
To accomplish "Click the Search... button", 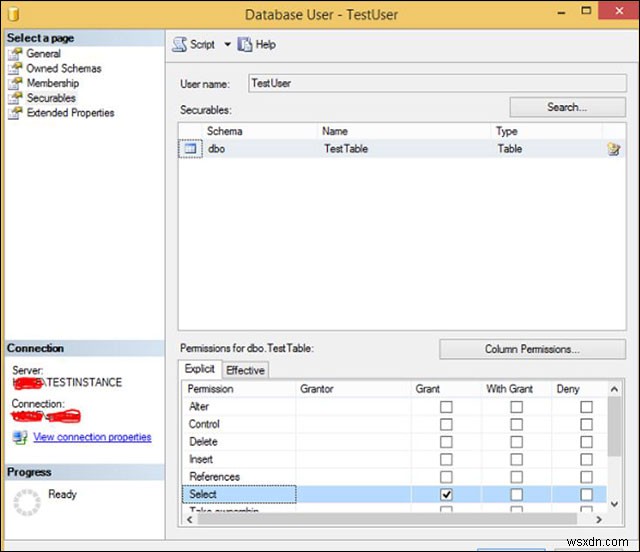I will pyautogui.click(x=567, y=107).
